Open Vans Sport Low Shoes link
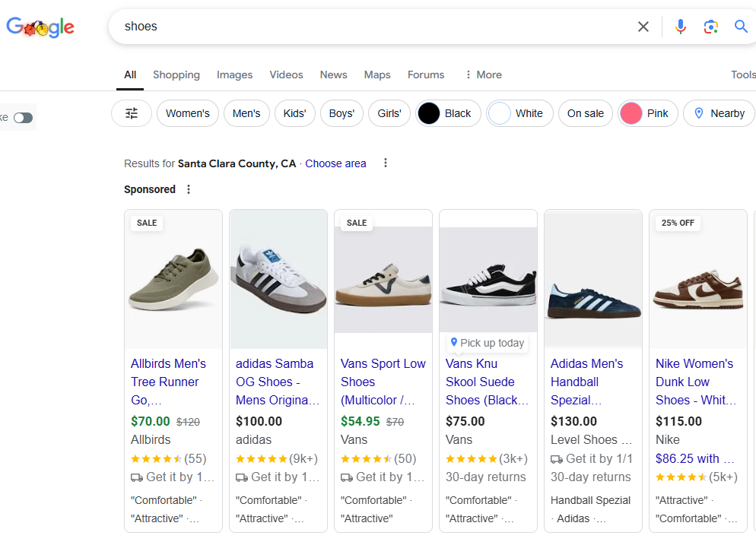756x545 pixels. [383, 382]
